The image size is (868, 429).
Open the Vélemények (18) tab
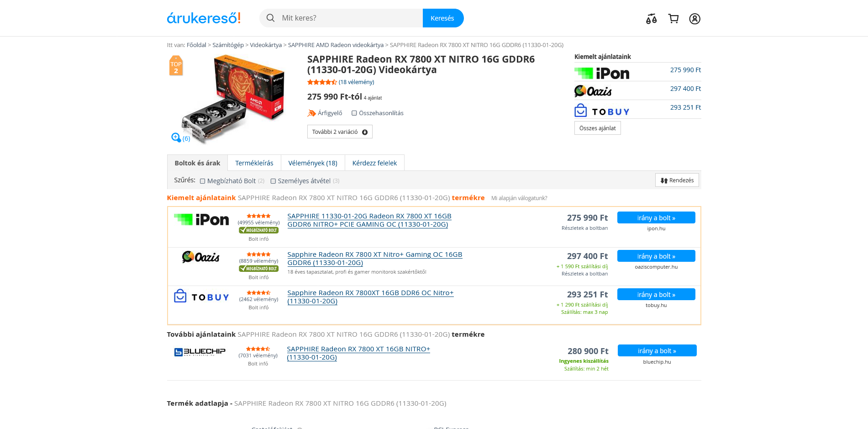click(313, 163)
